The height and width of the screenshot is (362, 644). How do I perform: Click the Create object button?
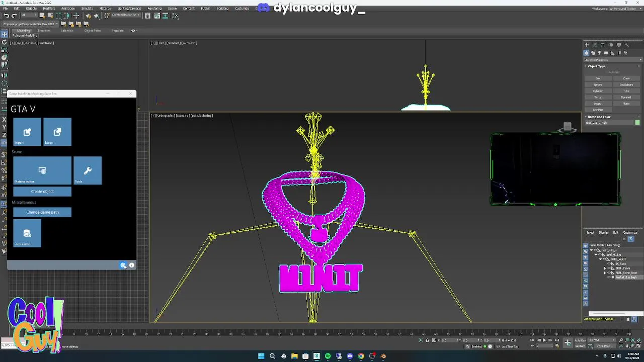42,192
